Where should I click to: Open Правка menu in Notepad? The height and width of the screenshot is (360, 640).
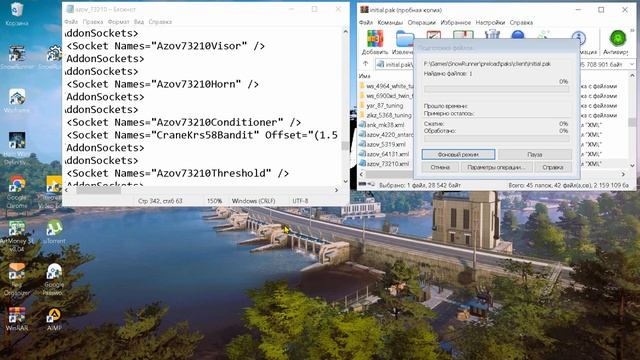pos(93,22)
